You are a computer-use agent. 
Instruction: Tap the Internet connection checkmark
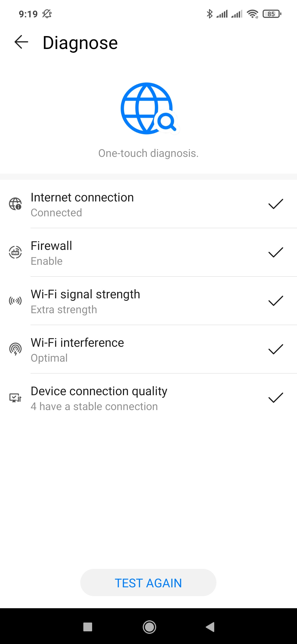point(276,204)
